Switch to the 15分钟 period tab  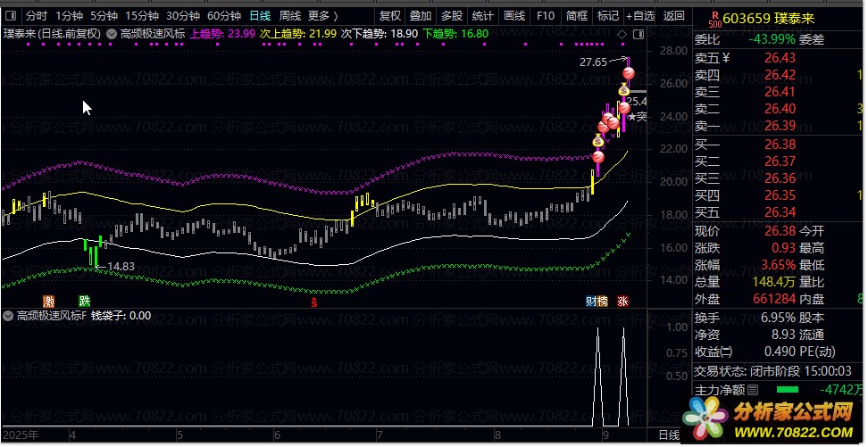tap(143, 15)
